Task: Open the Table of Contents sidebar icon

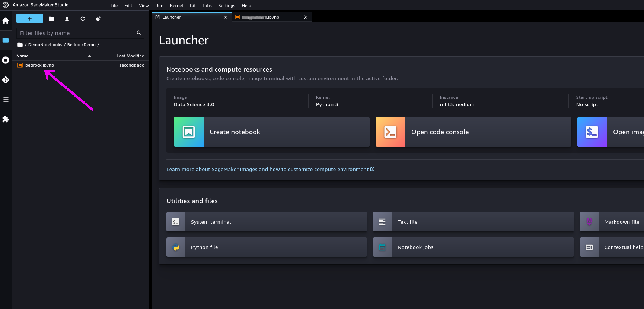Action: 6,100
